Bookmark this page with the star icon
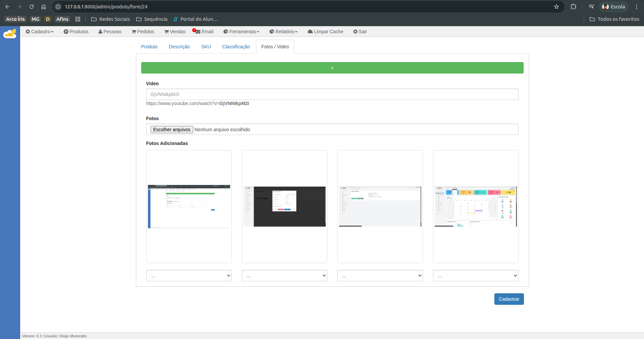The height and width of the screenshot is (339, 644). [x=556, y=7]
